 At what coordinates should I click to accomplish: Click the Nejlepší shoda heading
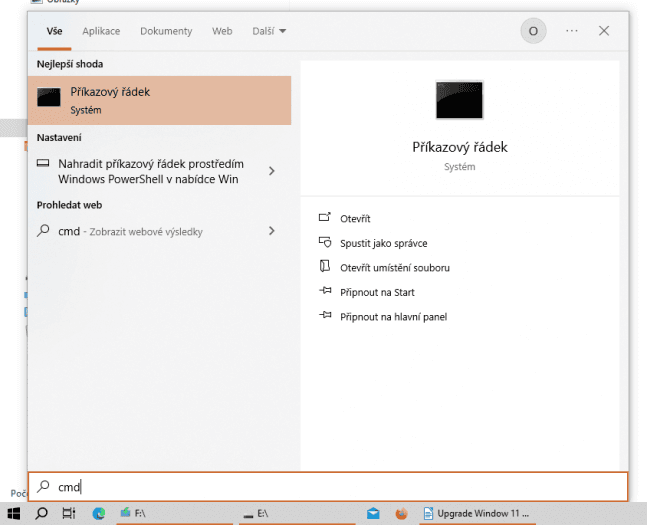pos(70,64)
